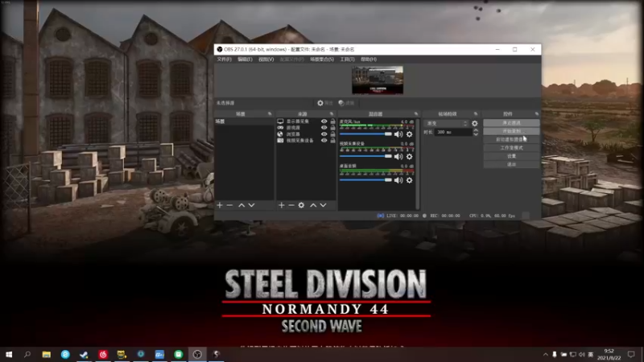Hide the game capture source with the eye
The width and height of the screenshot is (644, 362).
[x=324, y=128]
